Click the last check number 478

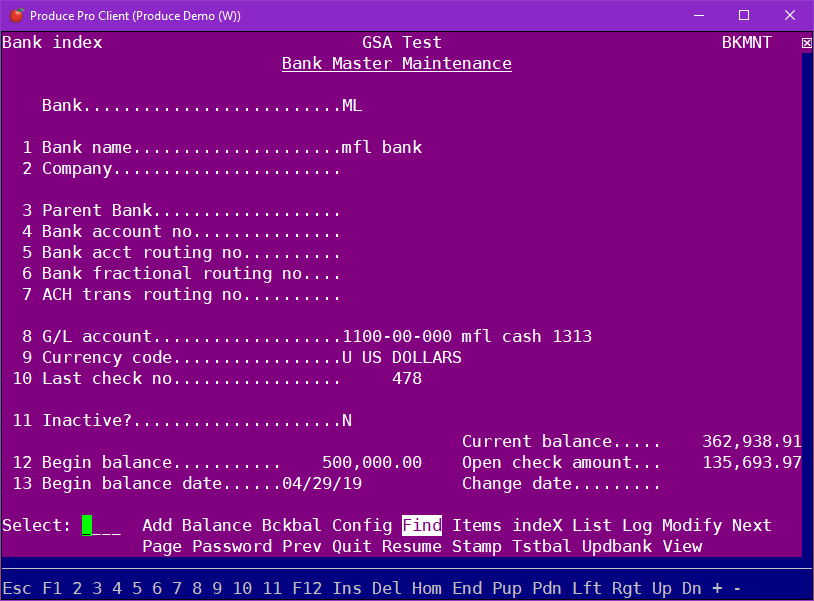[x=407, y=378]
